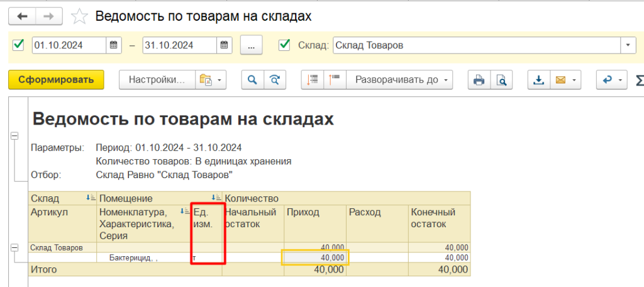Add report to favorites with star icon
This screenshot has width=644, height=287.
click(x=79, y=16)
